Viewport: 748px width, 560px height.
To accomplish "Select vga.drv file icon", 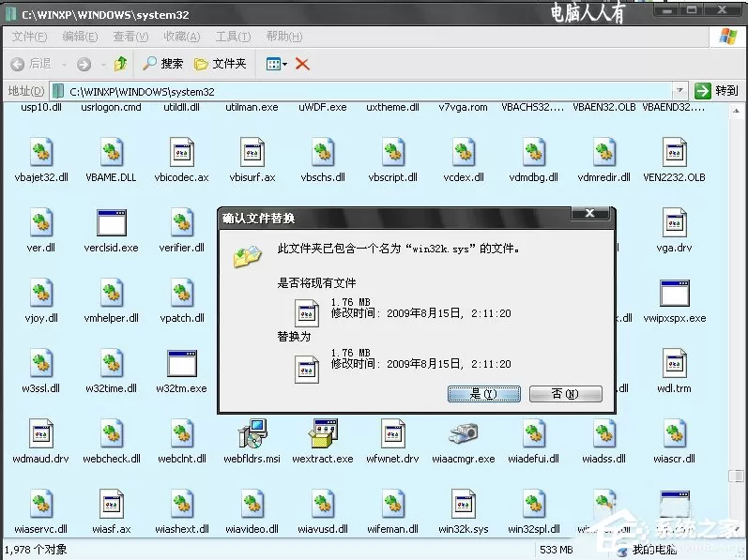I will (675, 222).
